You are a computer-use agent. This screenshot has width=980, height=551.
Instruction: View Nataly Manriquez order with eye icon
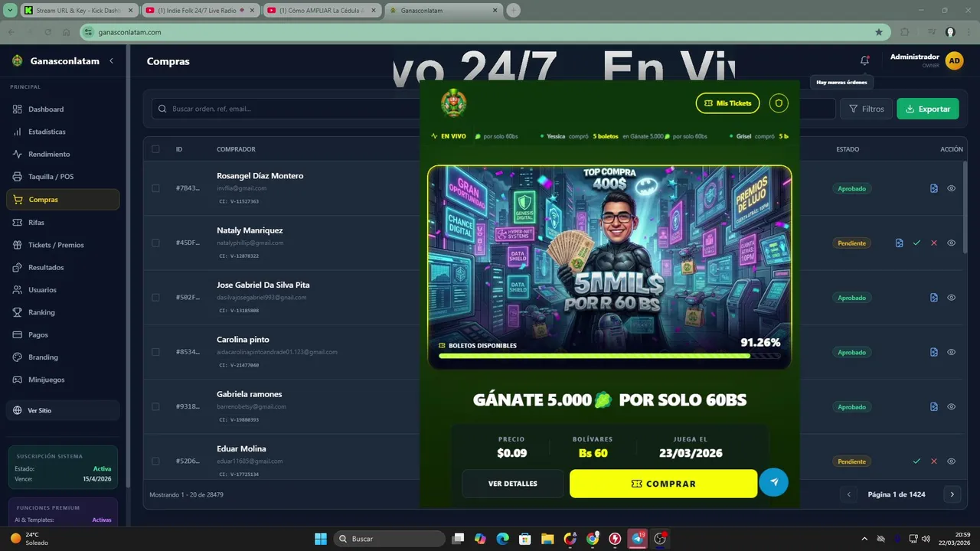951,243
